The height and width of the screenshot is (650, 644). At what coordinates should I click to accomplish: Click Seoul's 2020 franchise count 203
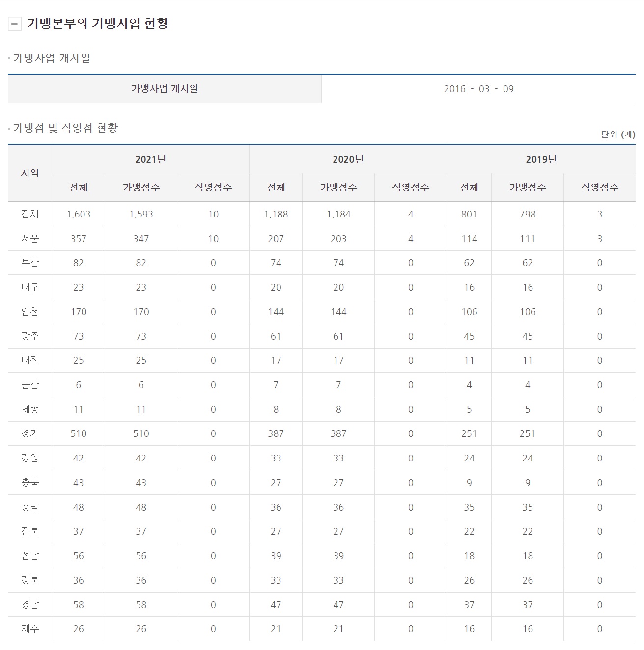338,239
